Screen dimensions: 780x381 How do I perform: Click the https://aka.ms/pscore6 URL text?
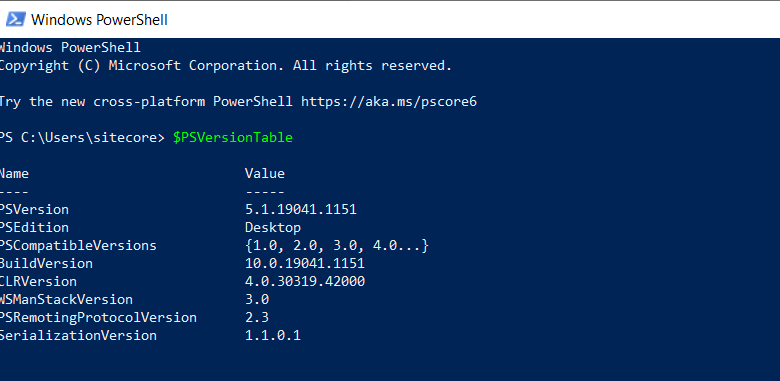click(x=389, y=101)
